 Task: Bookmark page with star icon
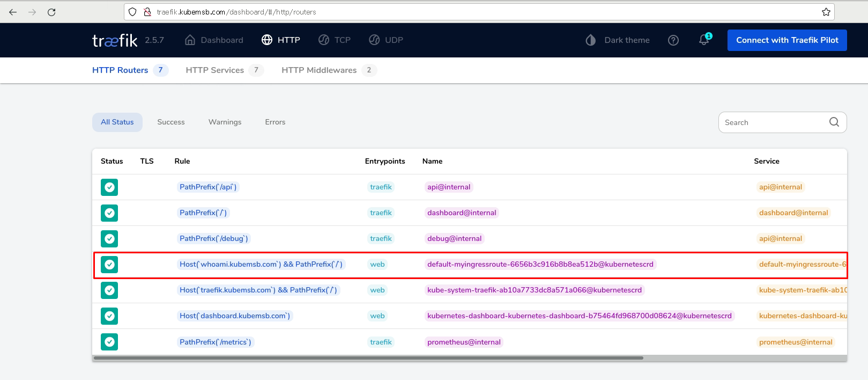point(826,12)
